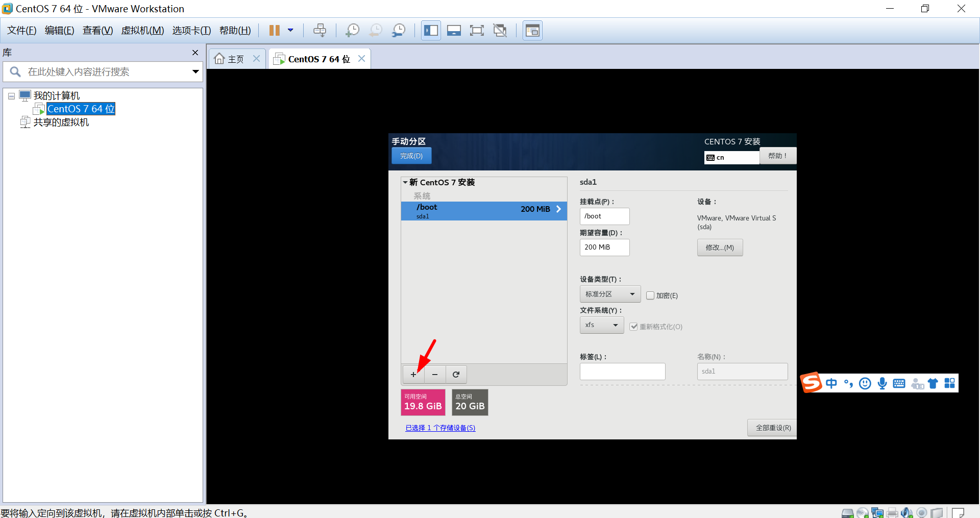
Task: Open the Sogou toolbox grid icon
Action: [x=950, y=383]
